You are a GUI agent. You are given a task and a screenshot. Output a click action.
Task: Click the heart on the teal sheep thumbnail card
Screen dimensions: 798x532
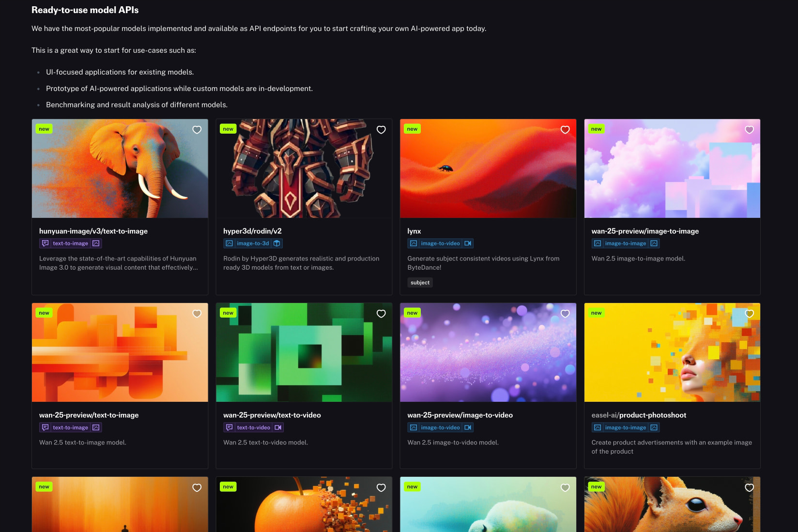point(565,487)
